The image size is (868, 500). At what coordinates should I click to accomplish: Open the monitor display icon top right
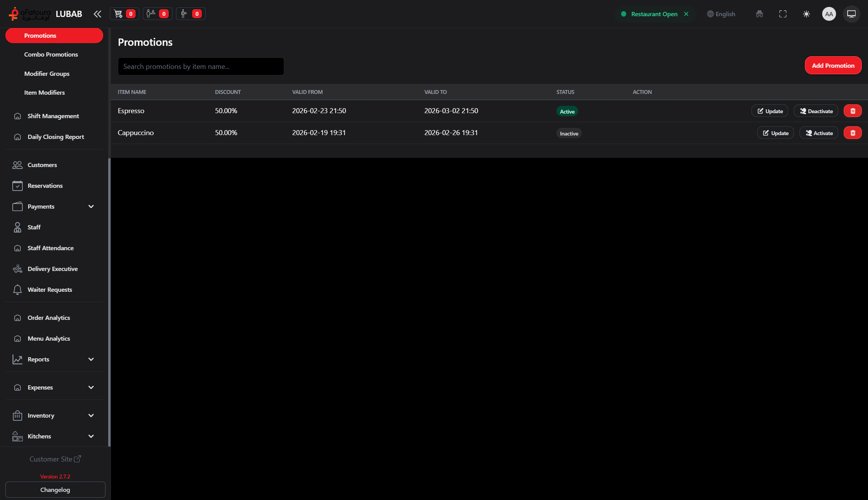851,14
